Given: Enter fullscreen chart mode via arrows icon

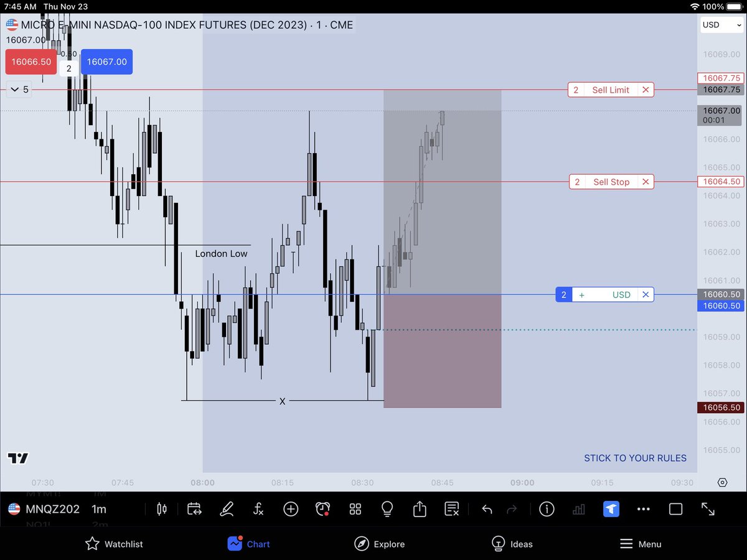Looking at the screenshot, I should point(708,509).
